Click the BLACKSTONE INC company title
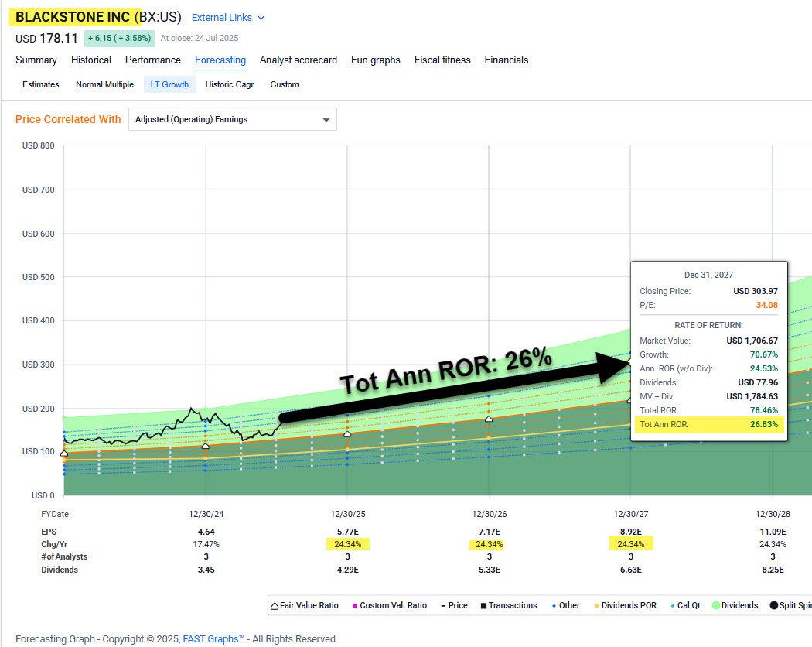Viewport: 812px width, 647px height. [73, 17]
